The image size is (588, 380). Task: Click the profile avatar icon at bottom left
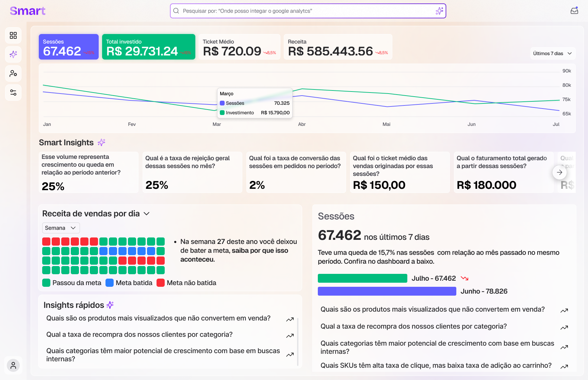click(x=13, y=365)
